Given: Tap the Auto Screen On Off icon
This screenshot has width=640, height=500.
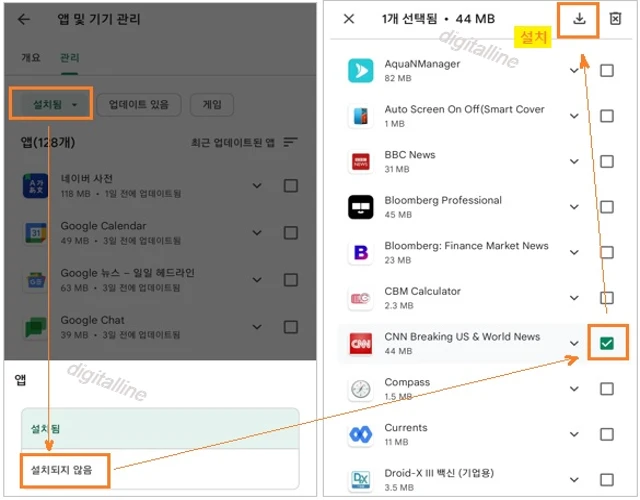Looking at the screenshot, I should pos(360,116).
